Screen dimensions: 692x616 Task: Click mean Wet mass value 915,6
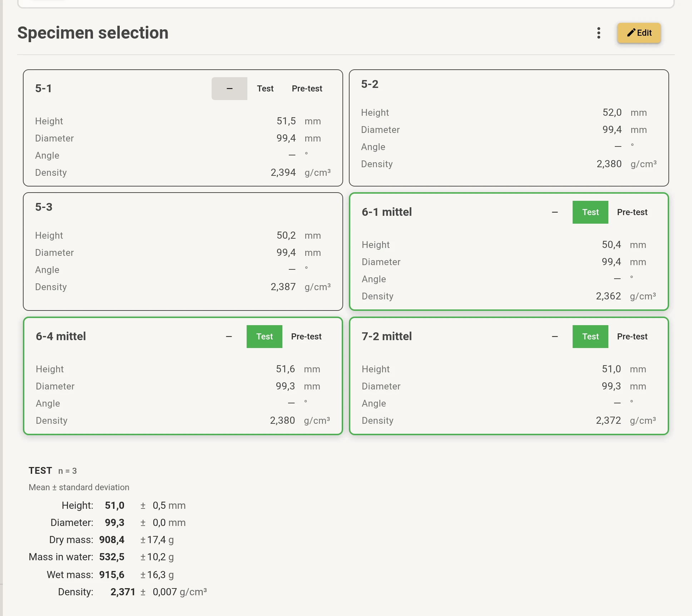click(x=112, y=575)
